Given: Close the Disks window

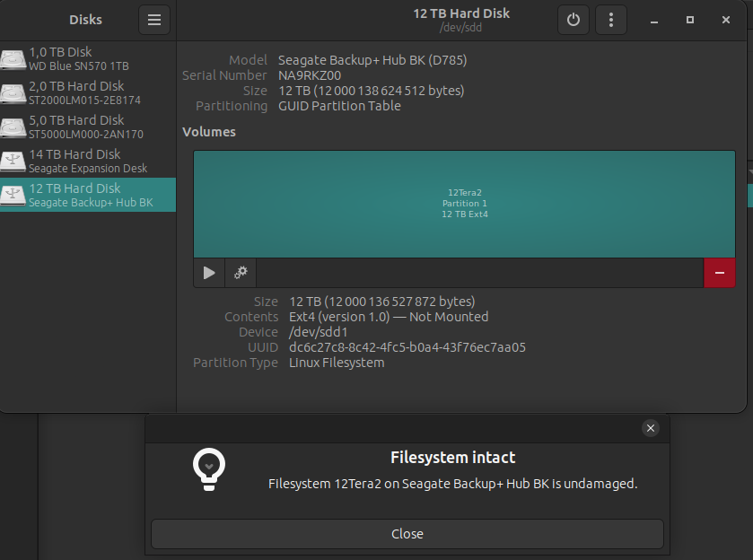Looking at the screenshot, I should click(726, 20).
